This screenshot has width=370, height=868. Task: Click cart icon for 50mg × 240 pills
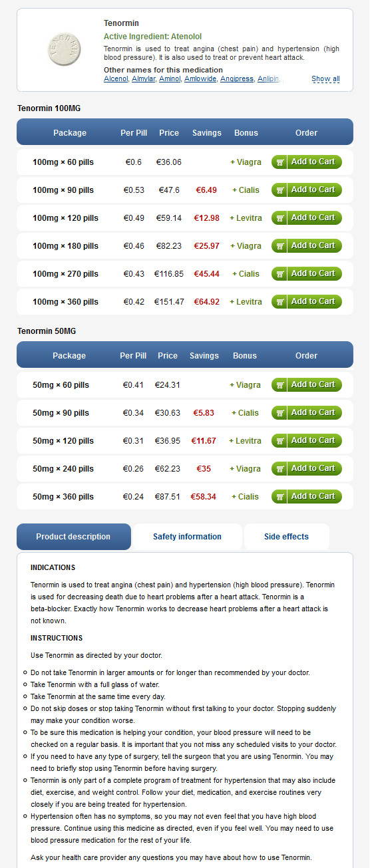280,468
